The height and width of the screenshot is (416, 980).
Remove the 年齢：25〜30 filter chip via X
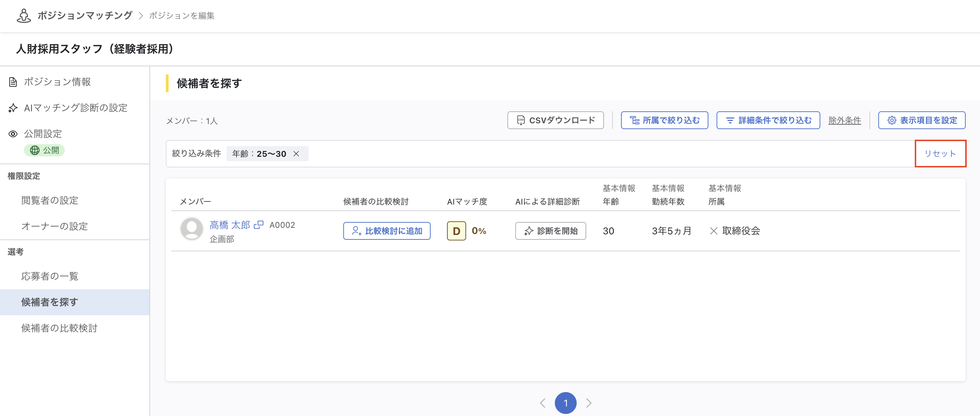pyautogui.click(x=296, y=154)
